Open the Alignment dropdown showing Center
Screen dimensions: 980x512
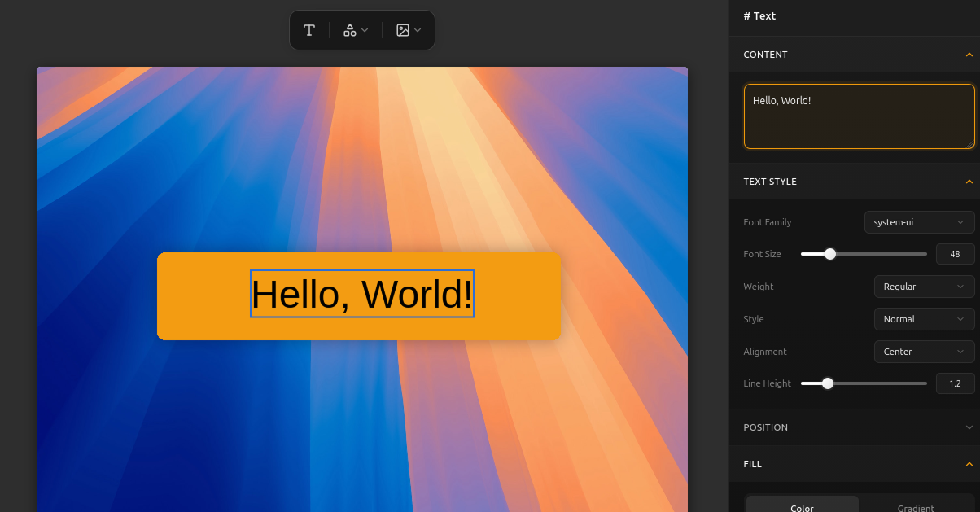(924, 351)
